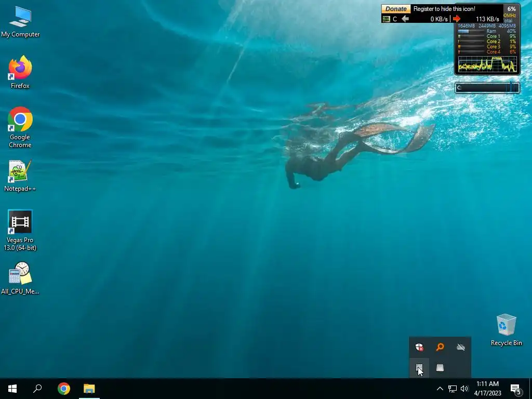Click the Show Desktop strip at taskbar end
The image size is (532, 399).
(x=530, y=389)
